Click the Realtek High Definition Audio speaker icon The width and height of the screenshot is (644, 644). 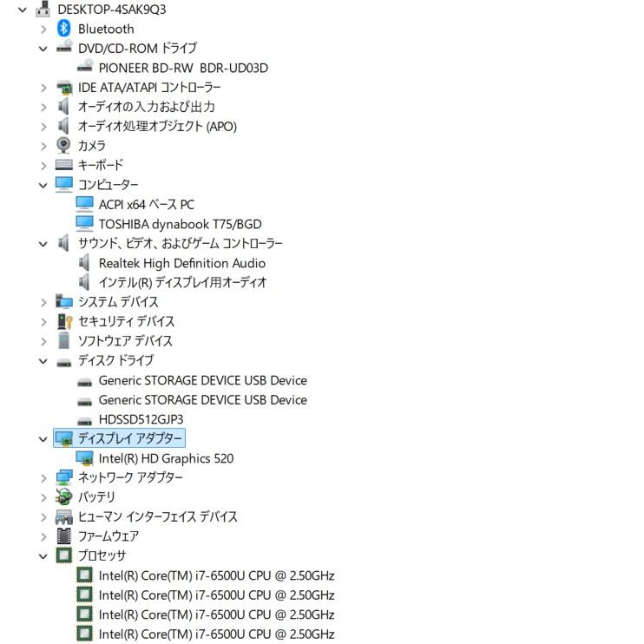point(84,262)
